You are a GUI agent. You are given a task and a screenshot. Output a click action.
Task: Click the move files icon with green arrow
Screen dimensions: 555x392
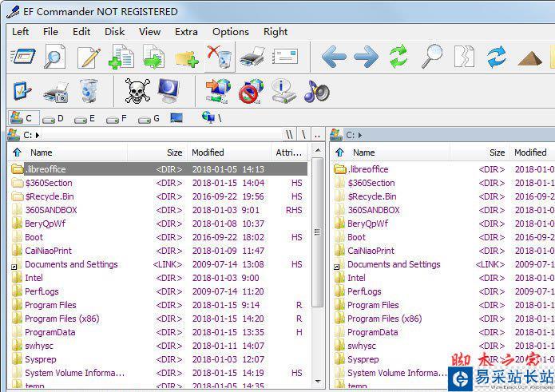[x=154, y=57]
